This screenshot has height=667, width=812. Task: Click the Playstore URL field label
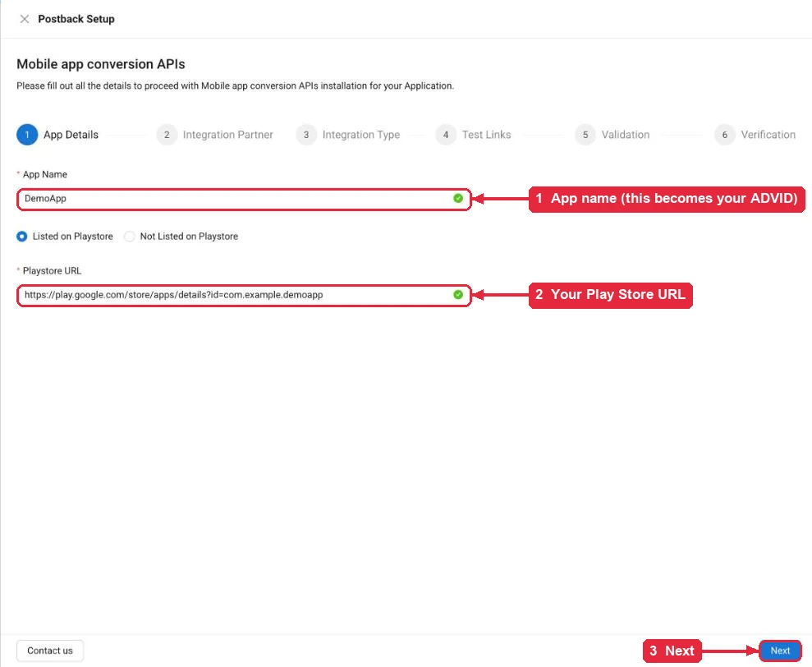click(52, 271)
